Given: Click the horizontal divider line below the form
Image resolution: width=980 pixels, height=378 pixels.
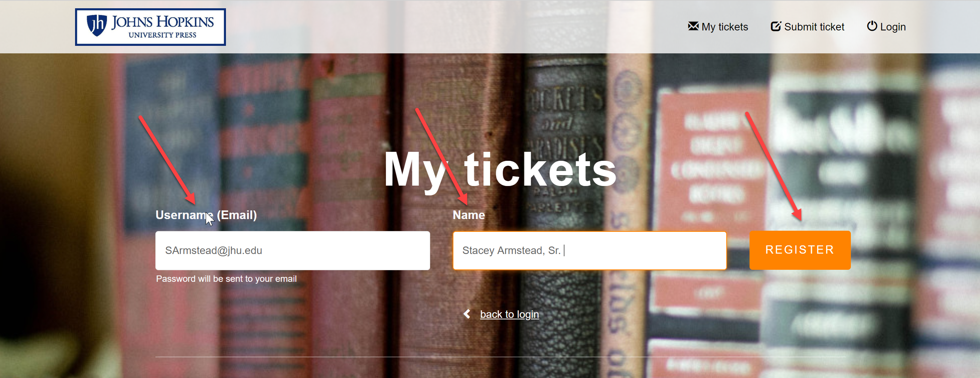Looking at the screenshot, I should (x=500, y=357).
